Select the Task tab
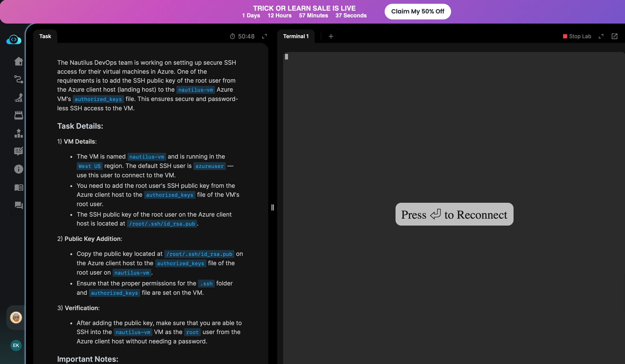 (x=45, y=36)
